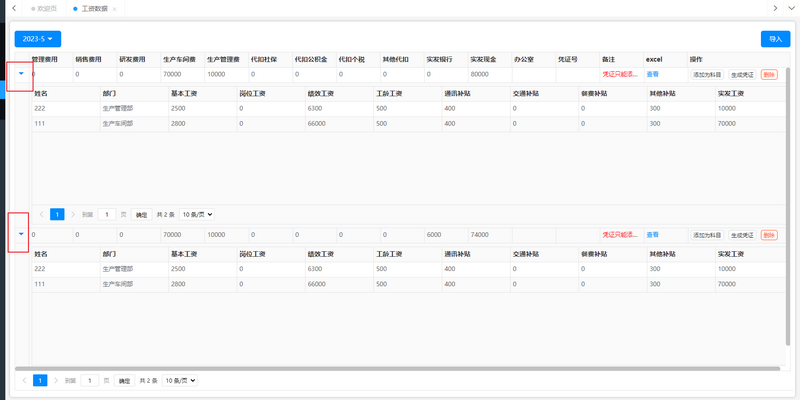Click 生成凭证 in the 74000 row
800x400 pixels.
[x=742, y=235]
